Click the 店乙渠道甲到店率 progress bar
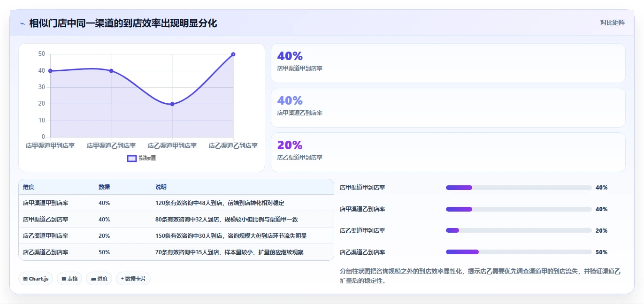The height and width of the screenshot is (304, 644). click(x=519, y=230)
